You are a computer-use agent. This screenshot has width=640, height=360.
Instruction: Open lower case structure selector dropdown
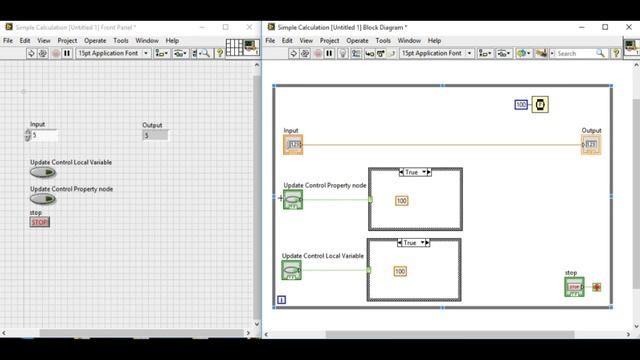422,243
